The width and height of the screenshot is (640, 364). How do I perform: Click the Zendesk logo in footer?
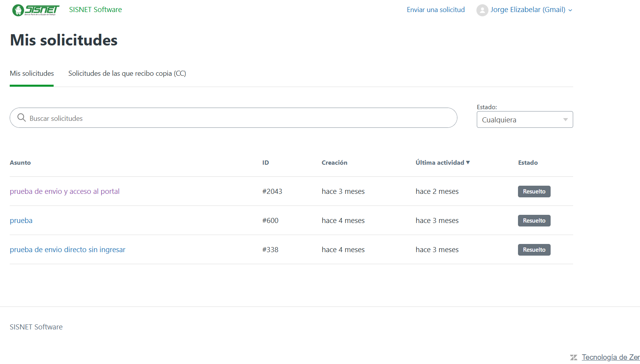(574, 357)
